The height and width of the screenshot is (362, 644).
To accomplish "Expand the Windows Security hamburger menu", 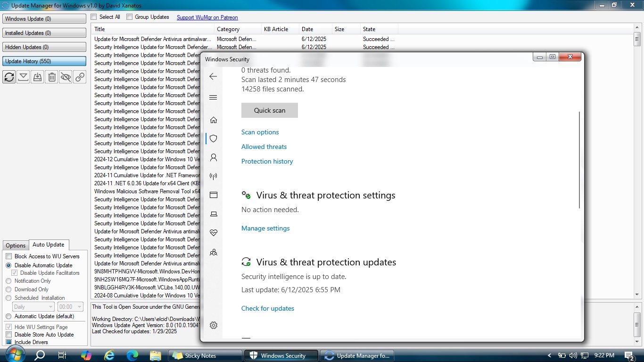I will (213, 98).
